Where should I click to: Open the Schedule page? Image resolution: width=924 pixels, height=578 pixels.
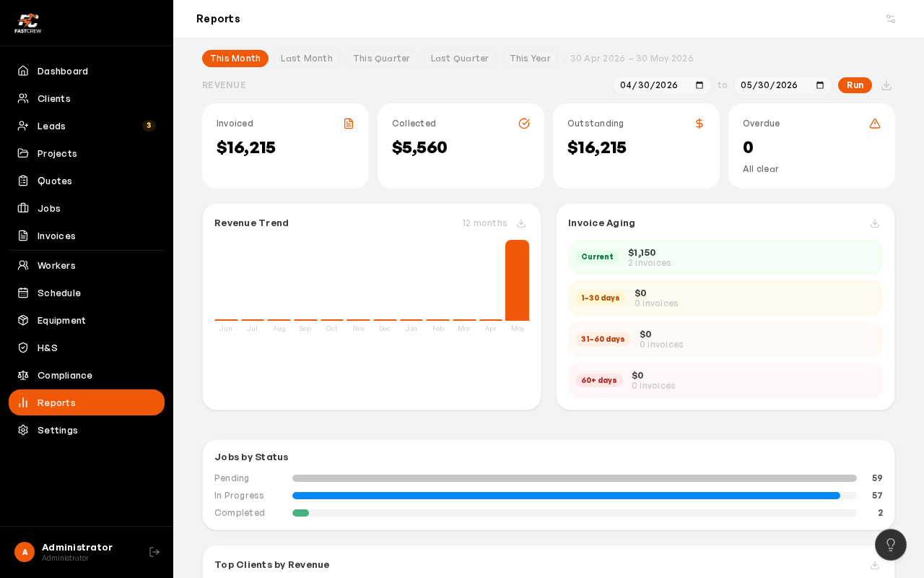[87, 293]
